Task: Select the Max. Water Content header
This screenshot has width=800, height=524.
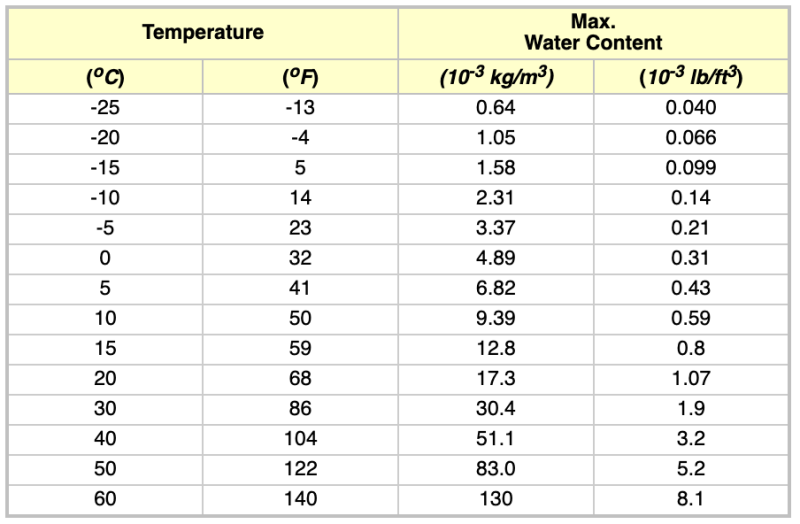Action: coord(593,32)
